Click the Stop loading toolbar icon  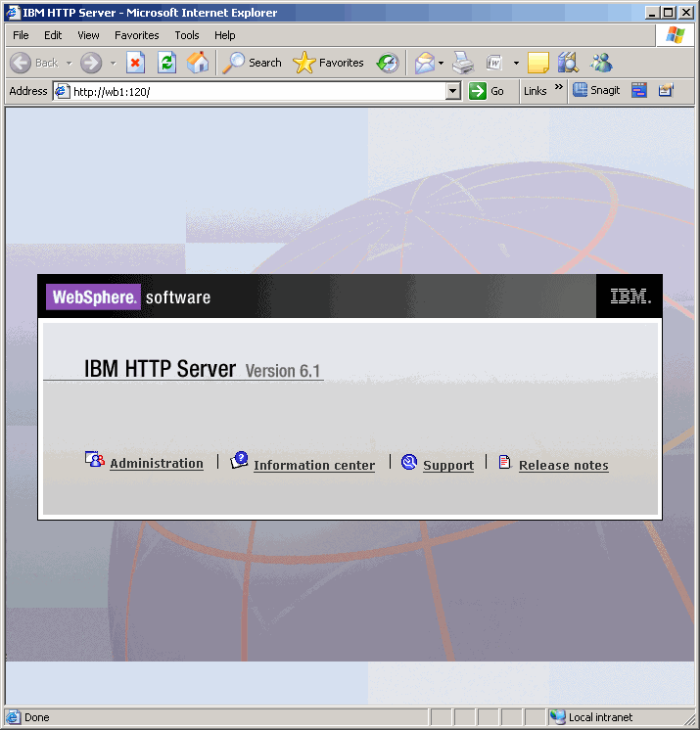point(136,63)
